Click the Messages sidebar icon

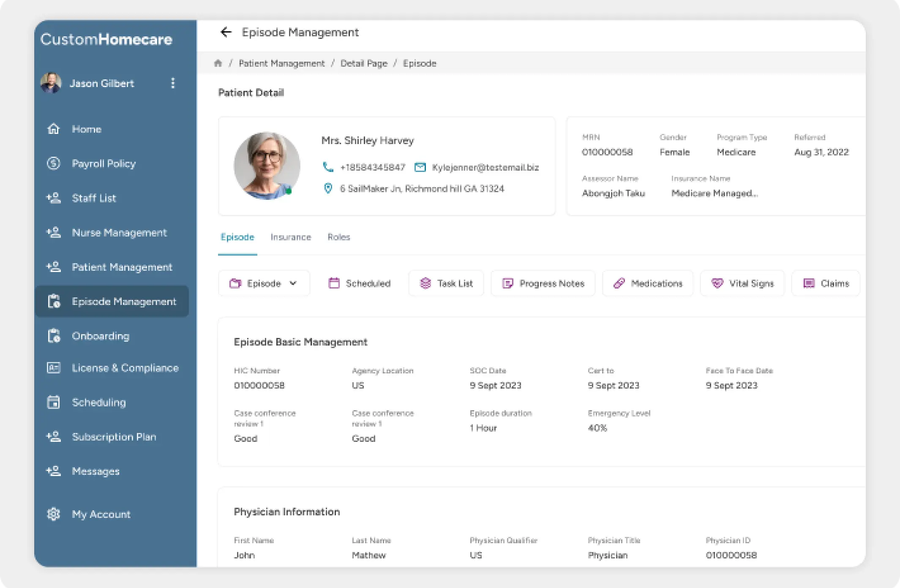[x=53, y=471]
